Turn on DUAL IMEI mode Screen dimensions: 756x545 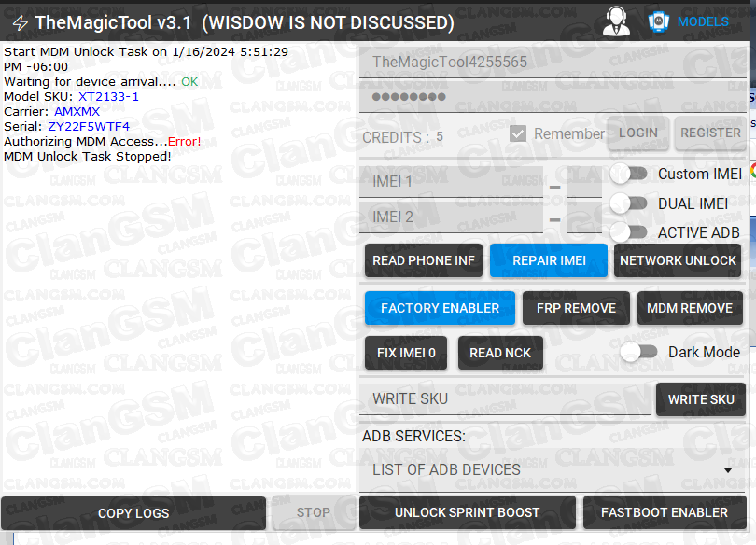click(629, 203)
